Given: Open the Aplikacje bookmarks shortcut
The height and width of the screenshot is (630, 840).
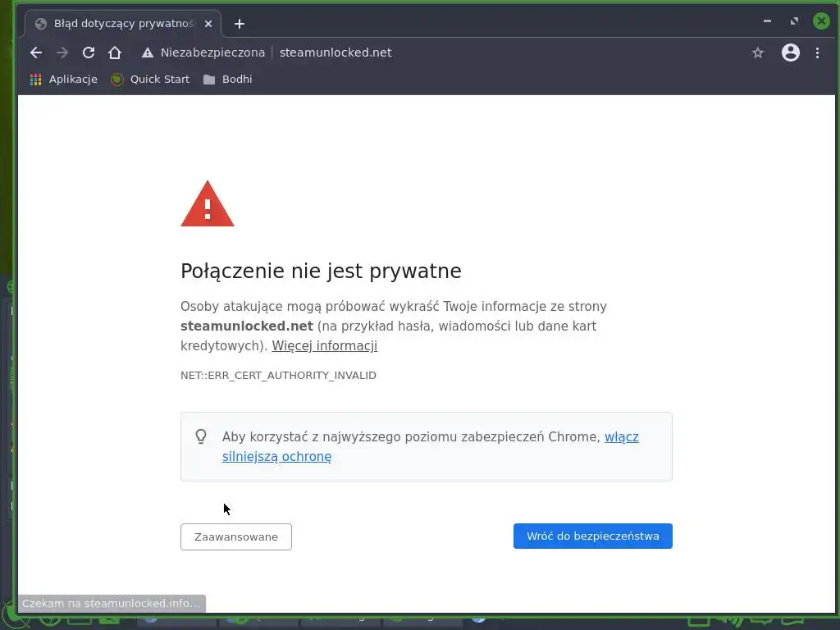Looking at the screenshot, I should [64, 80].
